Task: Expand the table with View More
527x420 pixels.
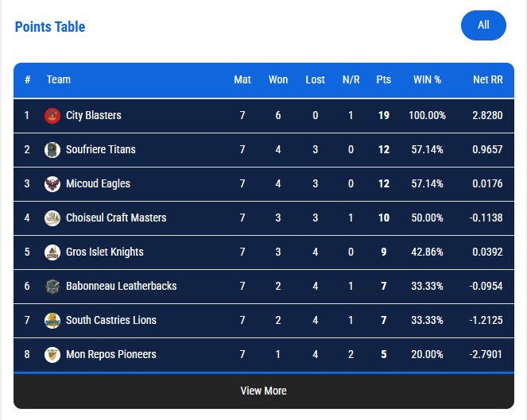Action: coord(264,391)
